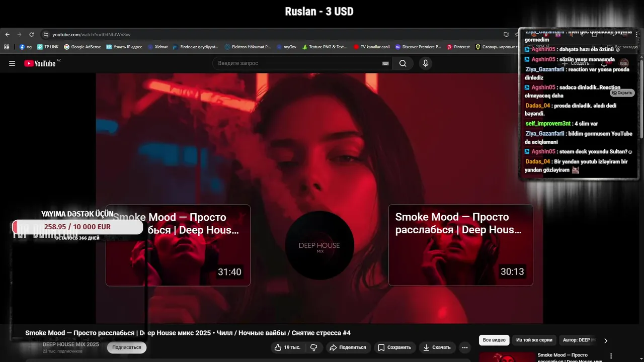Click the 258.95 / 10 000 EUR donation bar
The image size is (644, 362).
click(77, 227)
